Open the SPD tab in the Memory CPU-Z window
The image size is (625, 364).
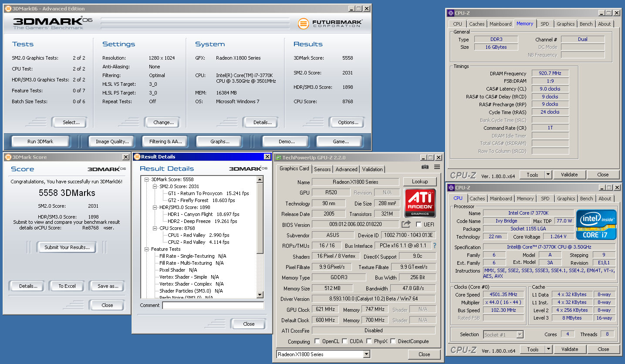[544, 24]
